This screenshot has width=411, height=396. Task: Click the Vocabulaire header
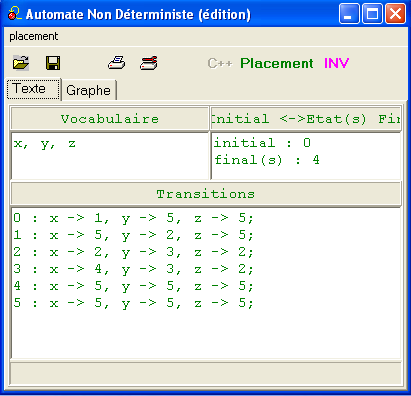pos(110,119)
